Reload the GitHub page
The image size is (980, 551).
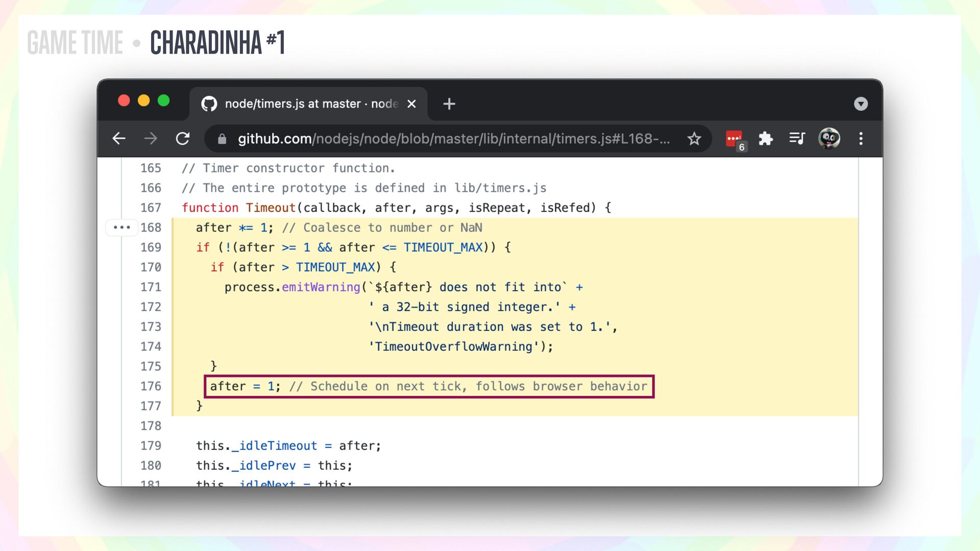(x=182, y=138)
